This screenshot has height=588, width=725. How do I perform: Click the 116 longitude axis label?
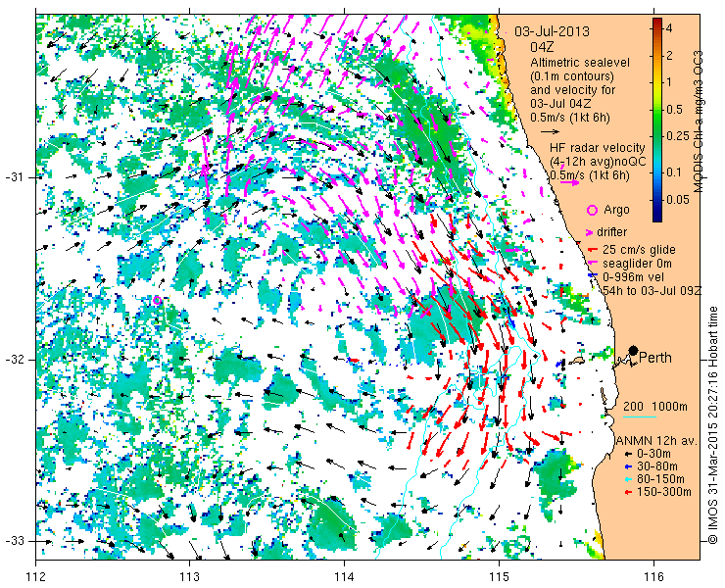pyautogui.click(x=653, y=577)
